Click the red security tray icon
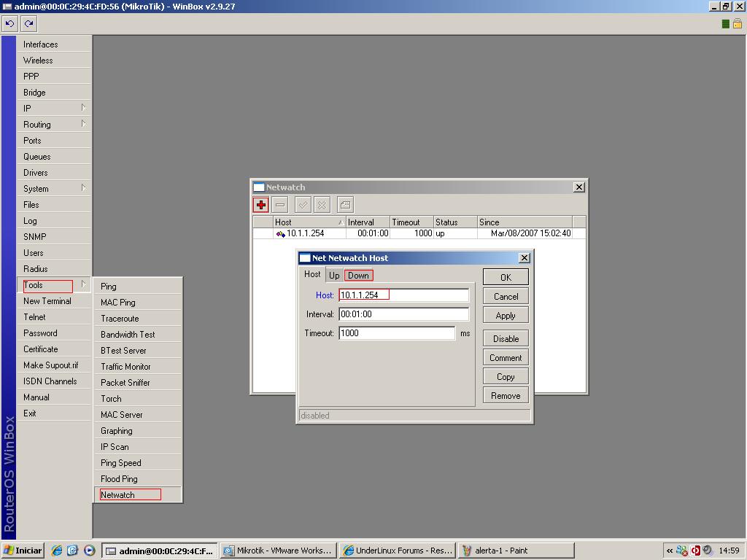The height and width of the screenshot is (560, 747). (x=695, y=551)
